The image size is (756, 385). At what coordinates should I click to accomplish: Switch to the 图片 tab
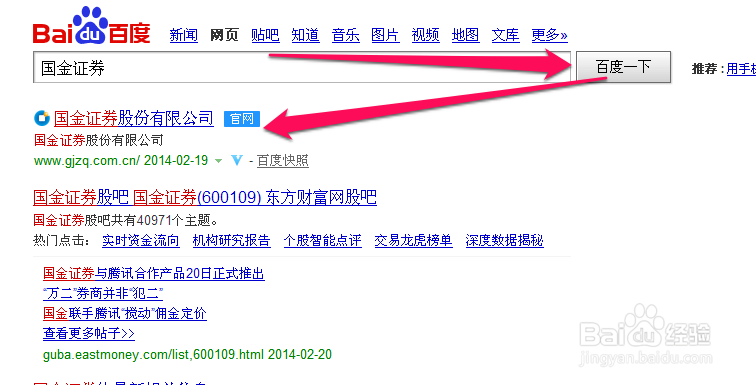[385, 35]
